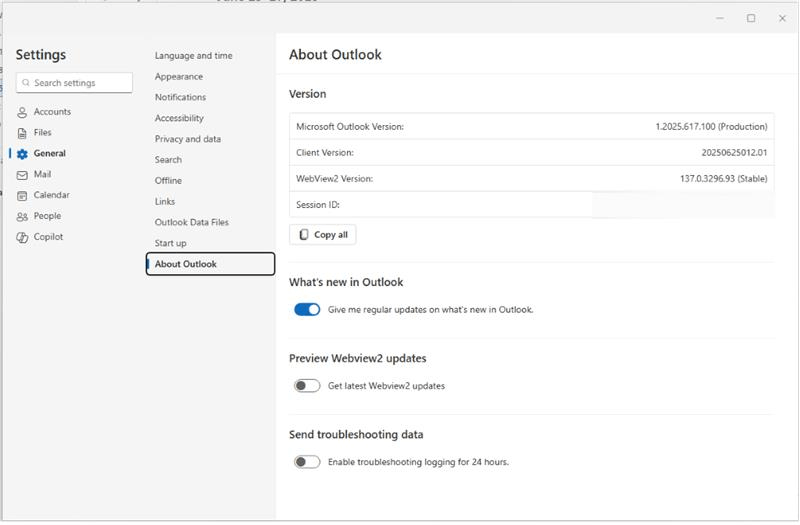Click the Client Version label
The image size is (800, 525).
click(x=324, y=153)
